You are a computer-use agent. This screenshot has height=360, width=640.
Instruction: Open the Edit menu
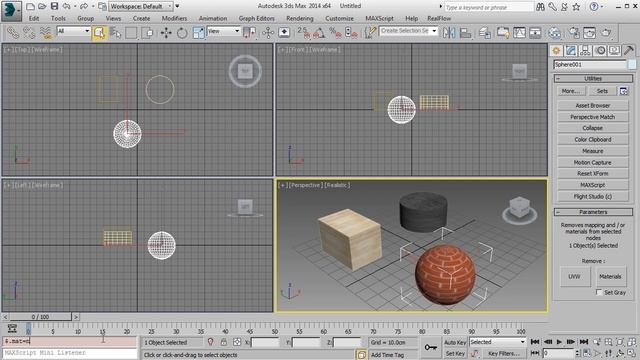point(34,18)
